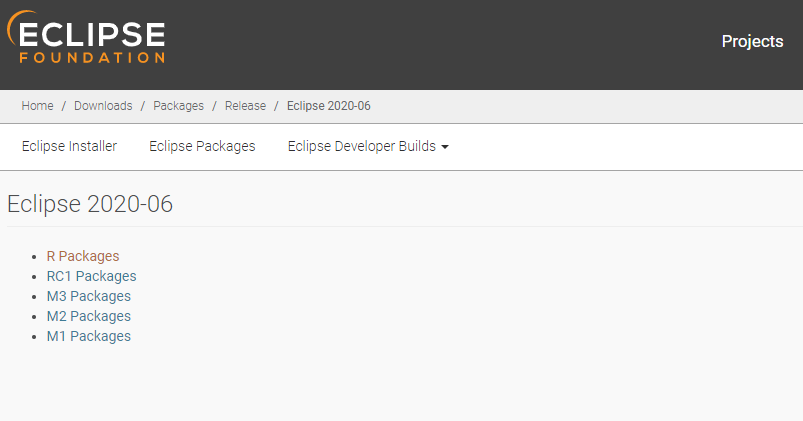Open the M1 Packages link
The image size is (803, 421).
pos(89,336)
